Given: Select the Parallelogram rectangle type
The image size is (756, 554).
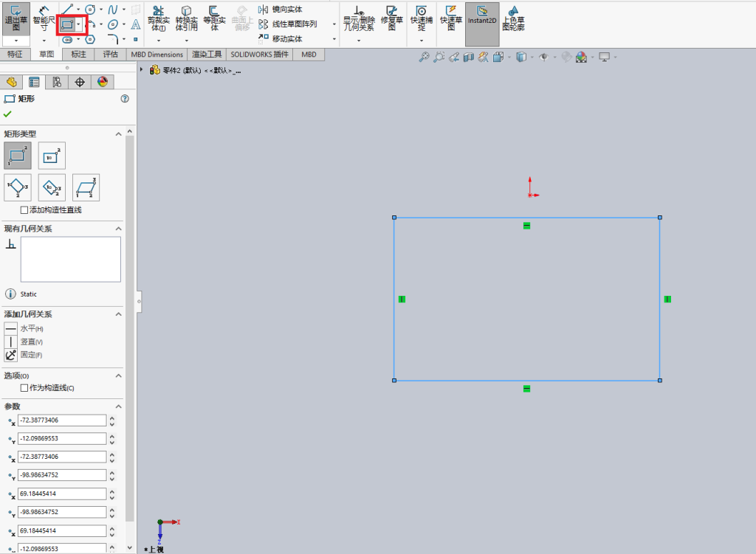Looking at the screenshot, I should pos(86,188).
